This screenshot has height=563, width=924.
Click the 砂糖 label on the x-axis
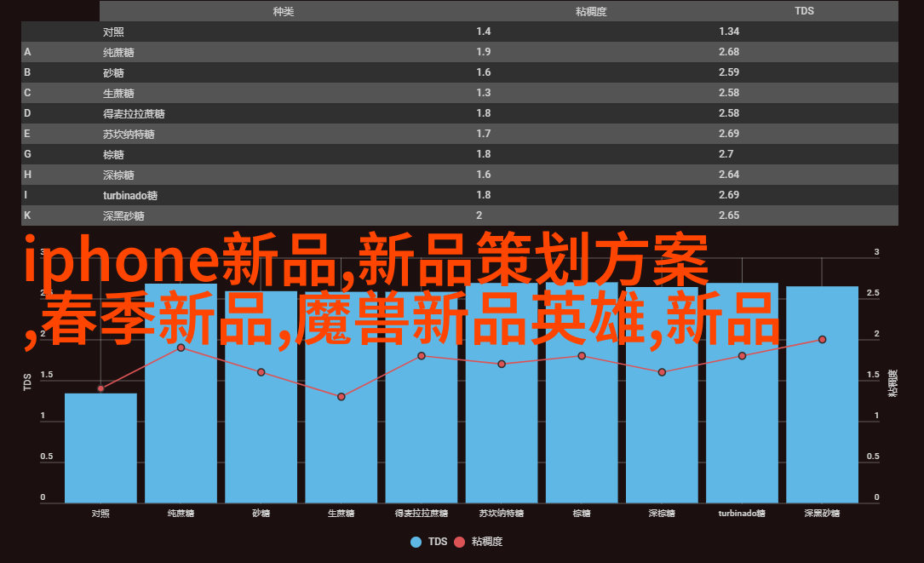pyautogui.click(x=261, y=514)
